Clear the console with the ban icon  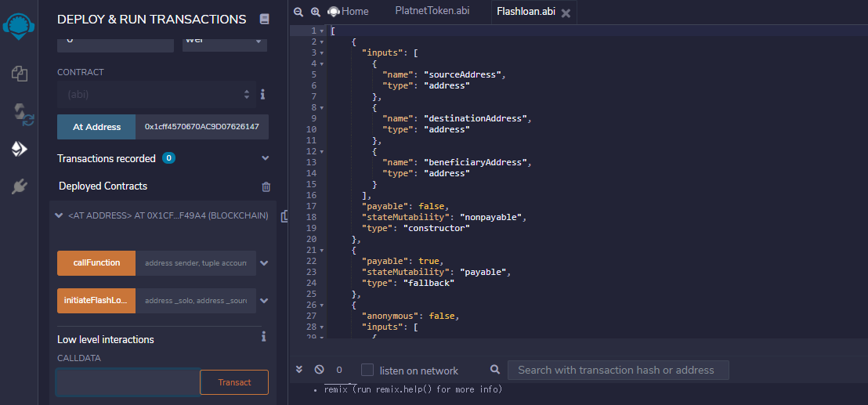point(319,369)
